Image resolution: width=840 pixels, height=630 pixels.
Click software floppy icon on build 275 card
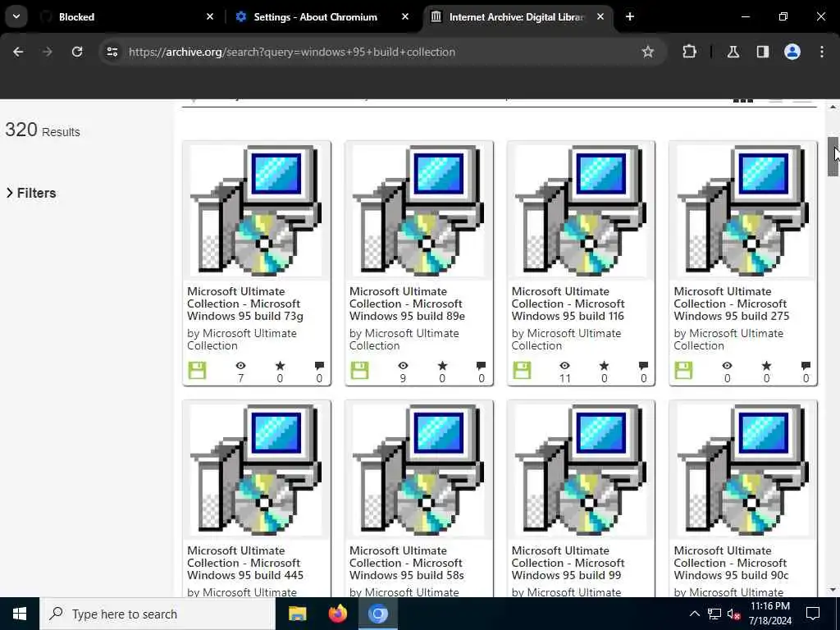(683, 370)
